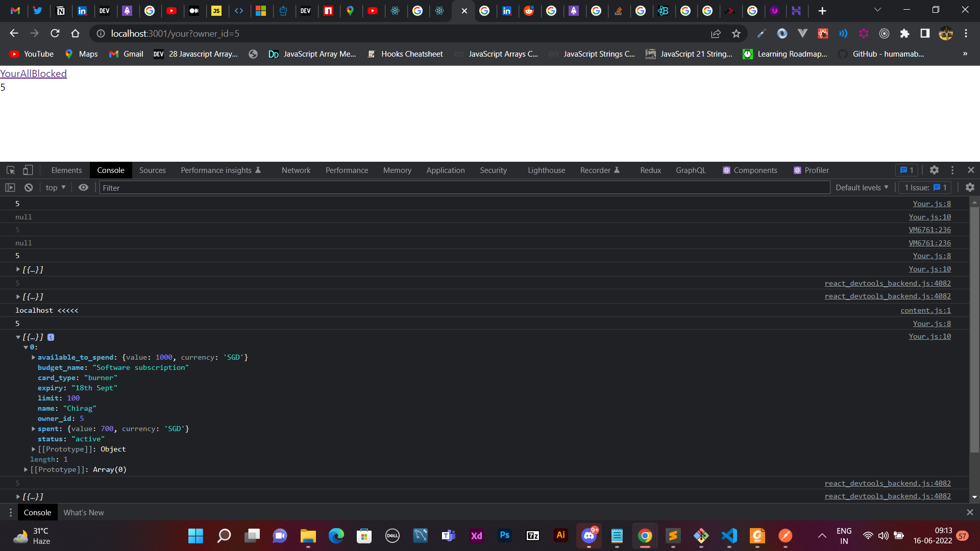
Task: Open Photoshop from the taskbar
Action: [x=504, y=536]
